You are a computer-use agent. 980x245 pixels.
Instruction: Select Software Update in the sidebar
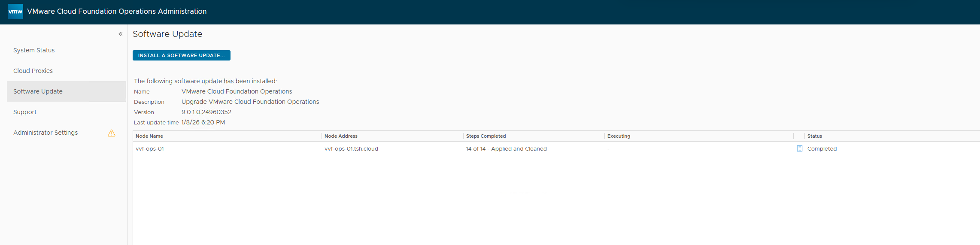pyautogui.click(x=38, y=91)
